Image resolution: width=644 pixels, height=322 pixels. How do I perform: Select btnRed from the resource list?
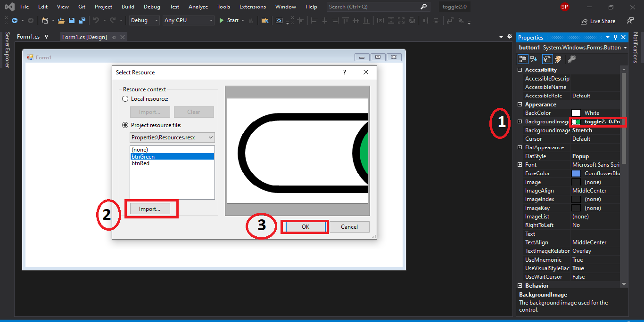[140, 163]
